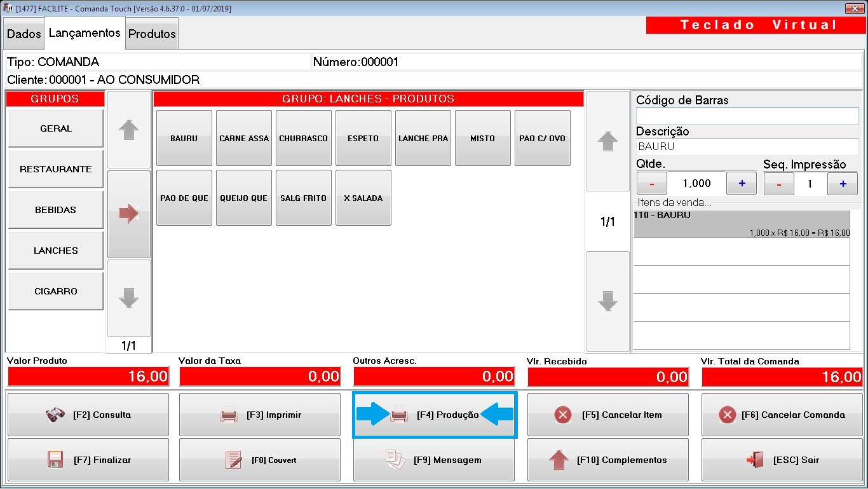Click the Cliente: 000001 - AO CONSUMIDOR text
This screenshot has height=489, width=868.
click(104, 80)
